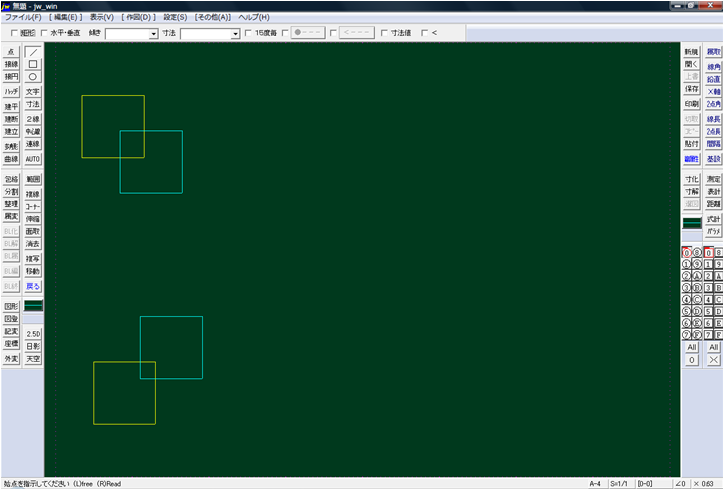This screenshot has height=490, width=724.
Task: Click the 戻る undo button
Action: click(x=33, y=285)
